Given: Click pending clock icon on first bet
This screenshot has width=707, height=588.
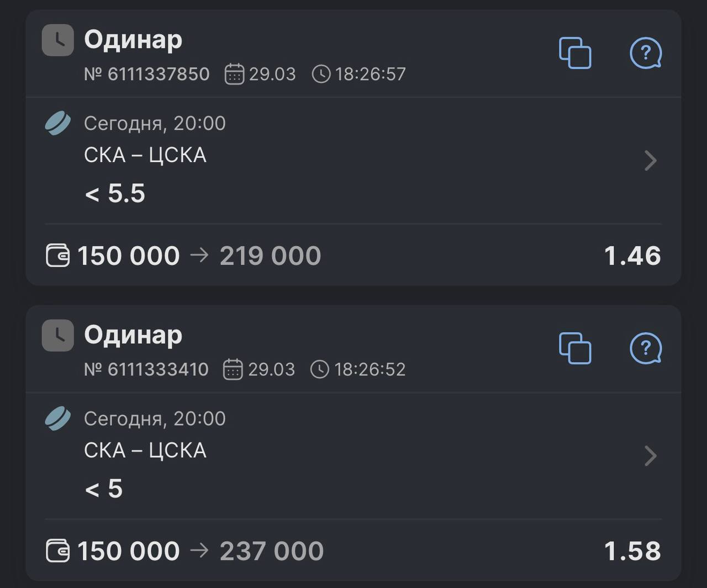Looking at the screenshot, I should (57, 40).
